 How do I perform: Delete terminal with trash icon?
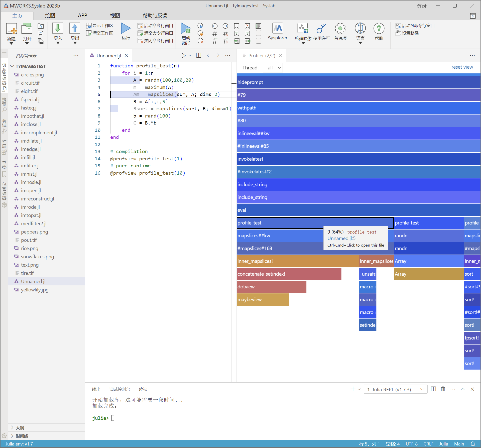(x=443, y=389)
